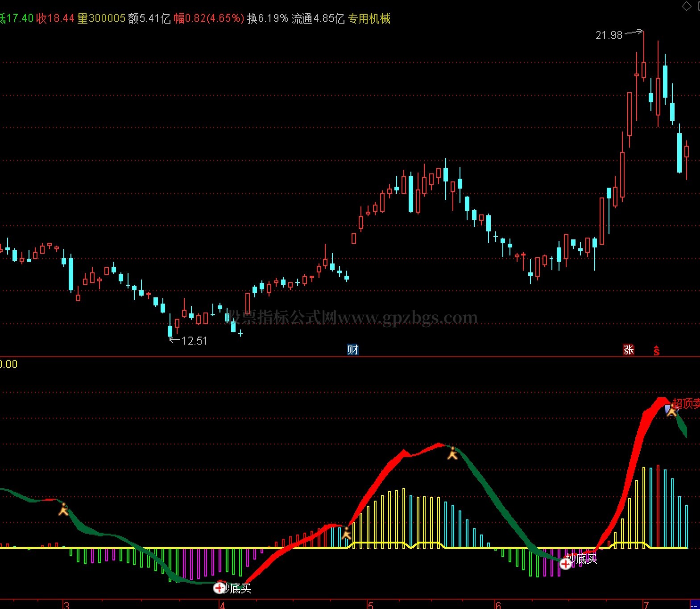Click the 收18.44 closing price readout

point(55,18)
